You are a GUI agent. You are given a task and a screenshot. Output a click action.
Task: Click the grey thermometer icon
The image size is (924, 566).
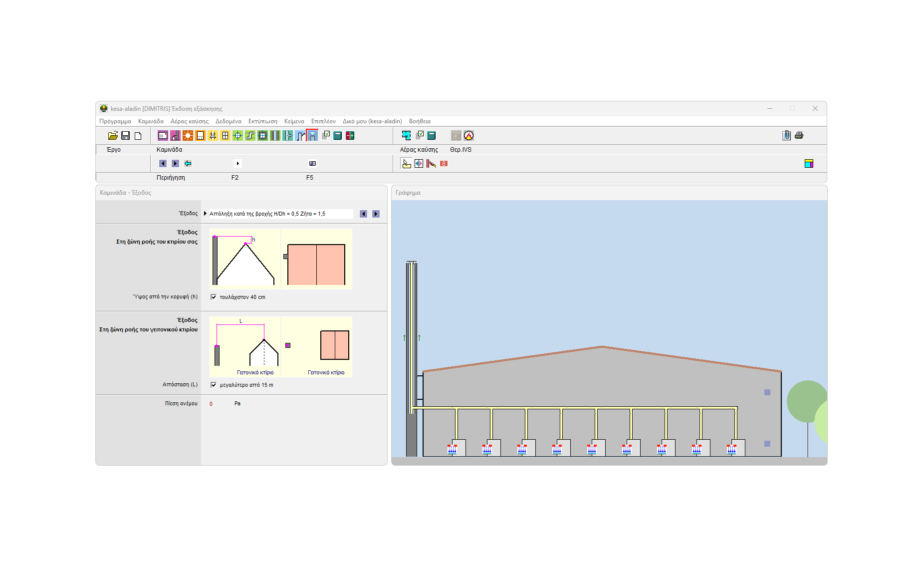click(x=456, y=136)
